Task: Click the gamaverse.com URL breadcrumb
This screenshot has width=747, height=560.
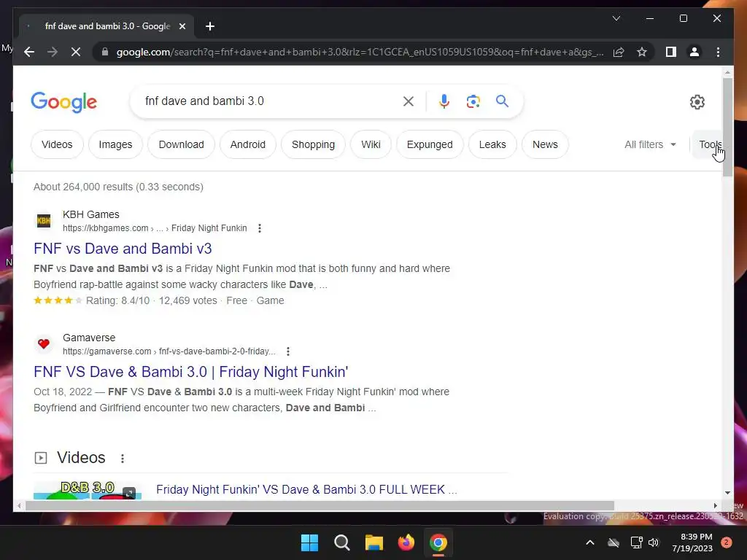Action: pos(169,351)
